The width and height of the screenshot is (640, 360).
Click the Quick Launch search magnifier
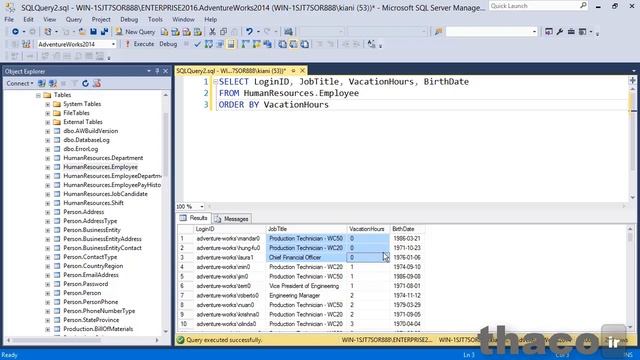pyautogui.click(x=583, y=5)
